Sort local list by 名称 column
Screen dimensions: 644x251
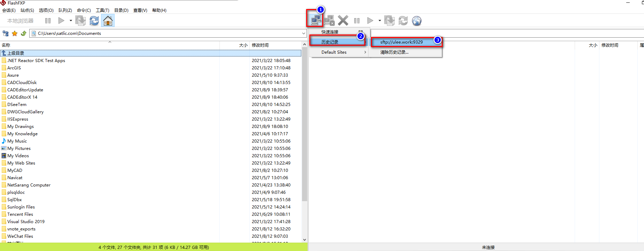click(x=6, y=45)
